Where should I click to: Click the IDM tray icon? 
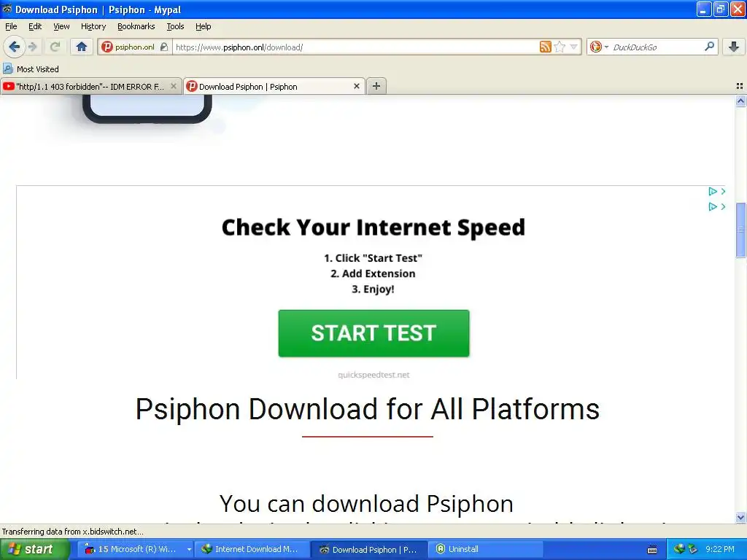(x=679, y=549)
